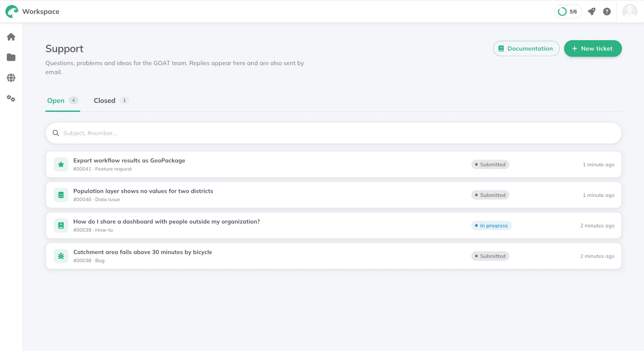Open the Home sidebar icon
The width and height of the screenshot is (644, 351).
pos(11,37)
